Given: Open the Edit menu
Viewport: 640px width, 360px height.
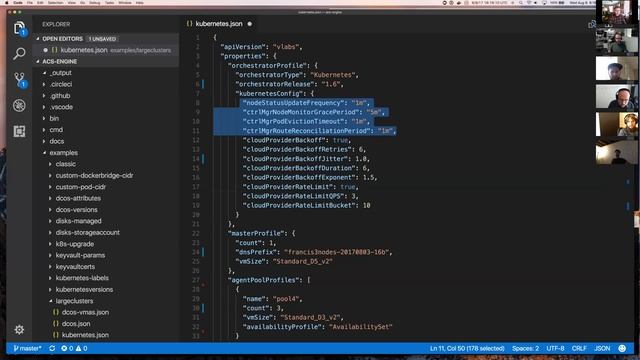Looking at the screenshot, I should (40, 2).
